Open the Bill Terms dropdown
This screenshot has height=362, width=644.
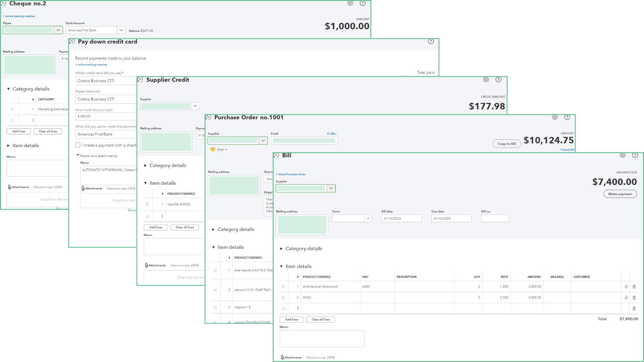tap(368, 219)
